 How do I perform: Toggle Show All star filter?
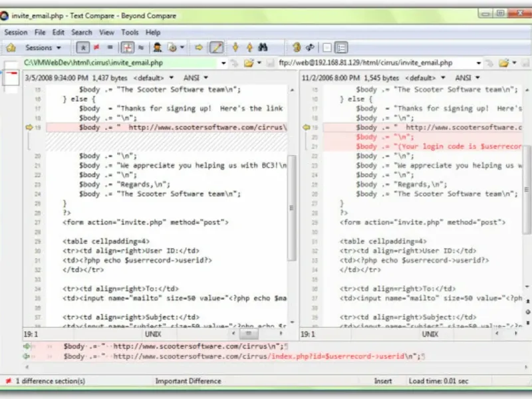click(x=82, y=47)
